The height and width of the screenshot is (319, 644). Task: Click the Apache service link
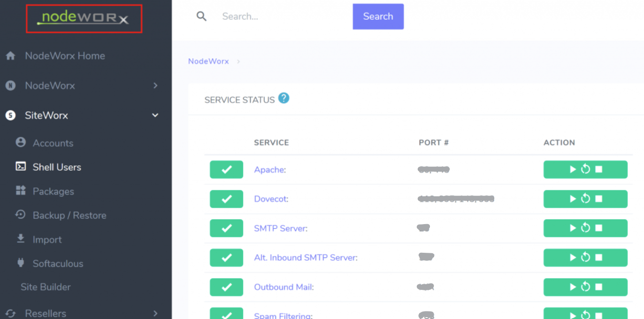270,170
